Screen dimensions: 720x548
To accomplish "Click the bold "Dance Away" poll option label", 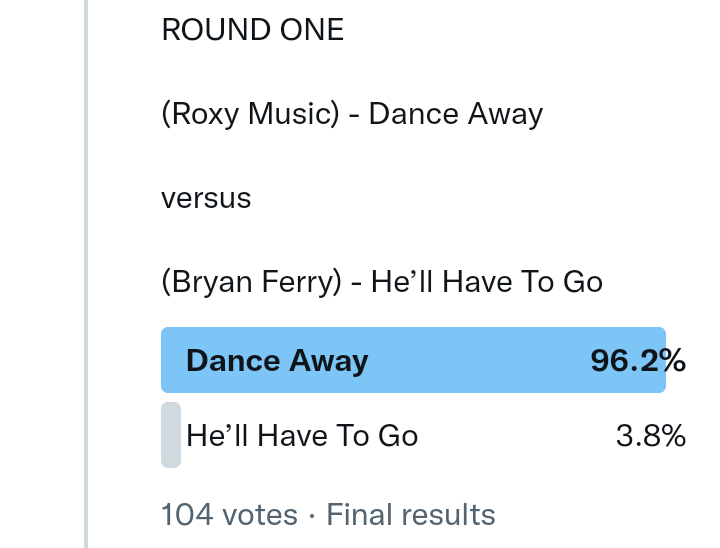I will coord(277,360).
